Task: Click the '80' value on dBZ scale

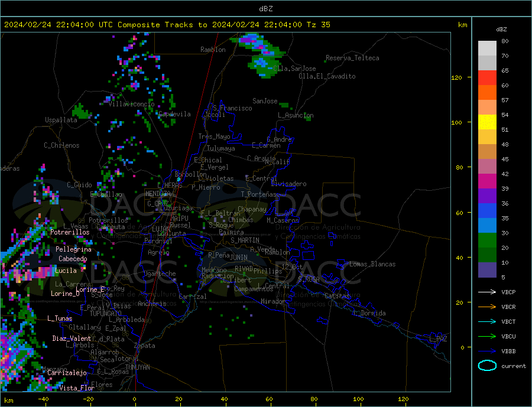Action: (x=505, y=41)
